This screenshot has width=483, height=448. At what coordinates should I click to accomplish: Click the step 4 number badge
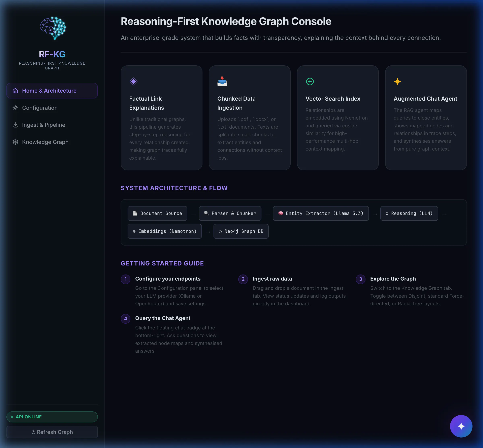126,319
